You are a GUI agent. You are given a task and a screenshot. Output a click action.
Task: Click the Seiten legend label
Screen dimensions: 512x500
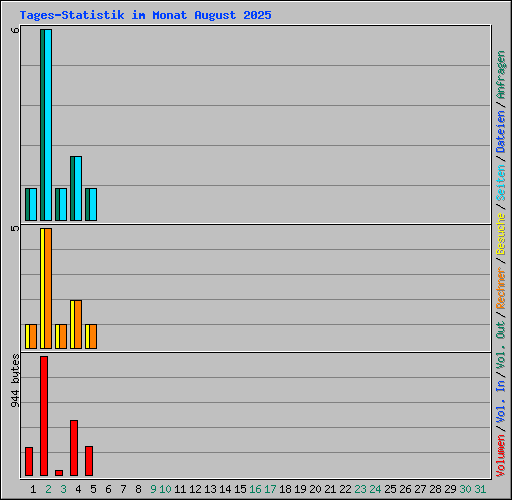click(x=501, y=183)
